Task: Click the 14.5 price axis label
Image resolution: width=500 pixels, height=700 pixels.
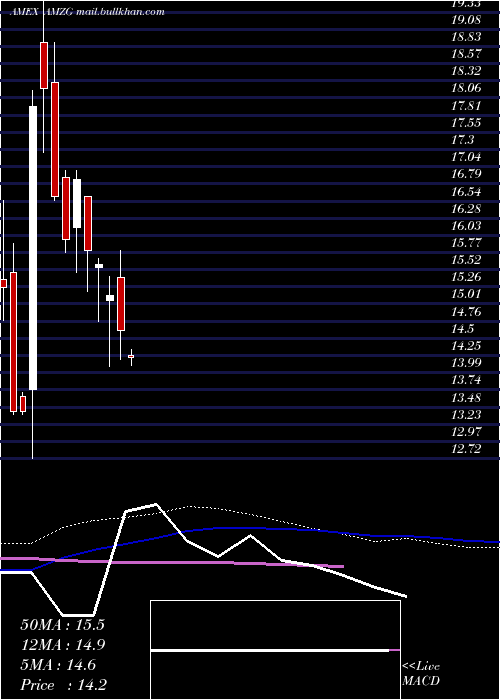Action: click(x=463, y=329)
